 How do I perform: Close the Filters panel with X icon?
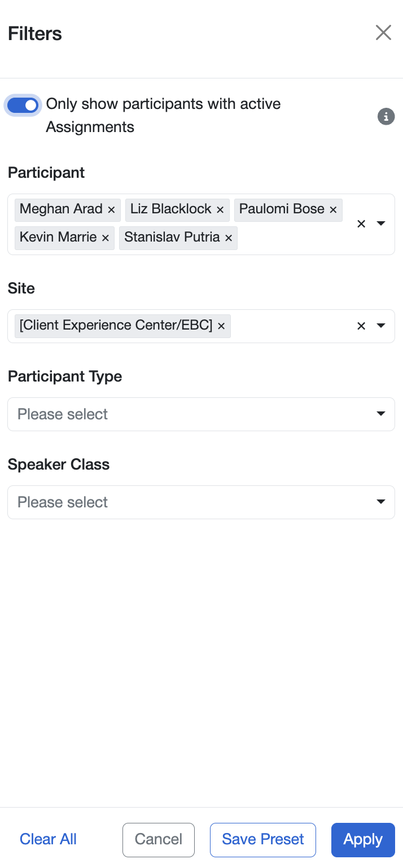click(x=383, y=33)
